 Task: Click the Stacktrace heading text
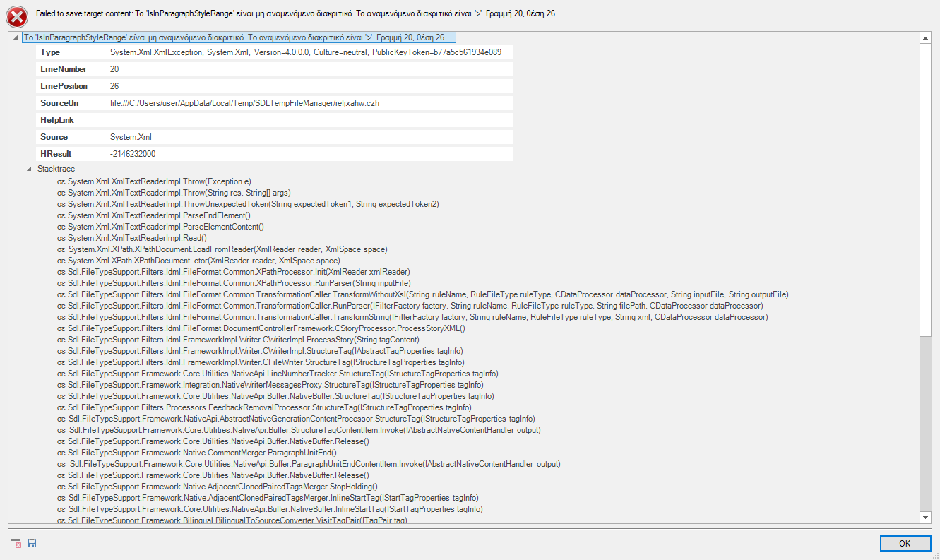click(56, 169)
